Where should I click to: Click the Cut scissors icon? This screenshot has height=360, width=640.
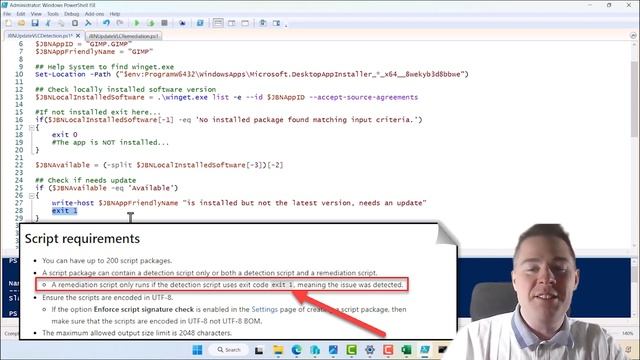click(x=48, y=23)
